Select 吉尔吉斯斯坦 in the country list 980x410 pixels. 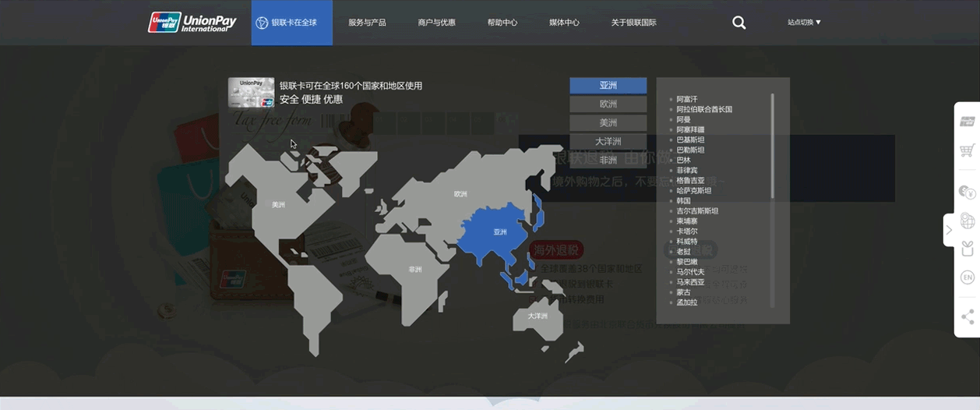[x=697, y=210]
